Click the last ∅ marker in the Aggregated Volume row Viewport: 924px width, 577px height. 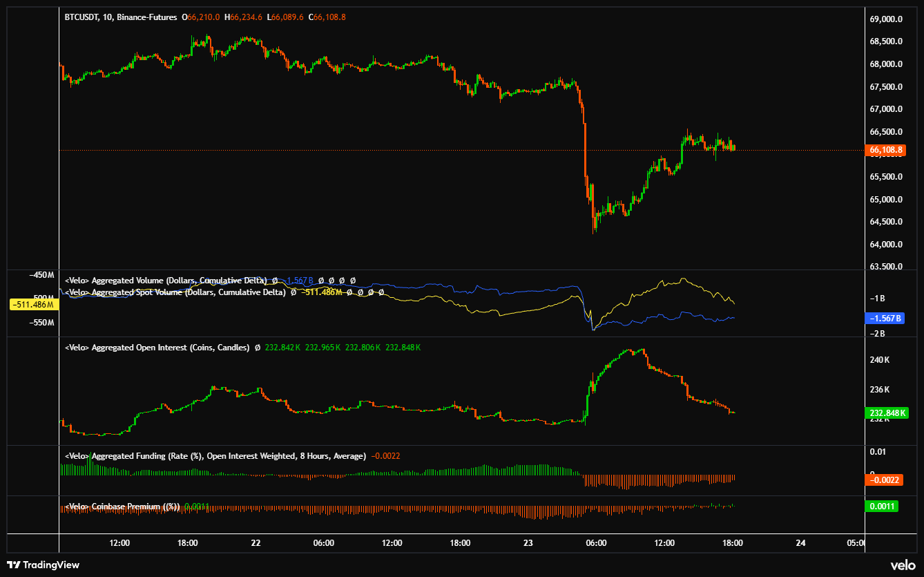352,281
